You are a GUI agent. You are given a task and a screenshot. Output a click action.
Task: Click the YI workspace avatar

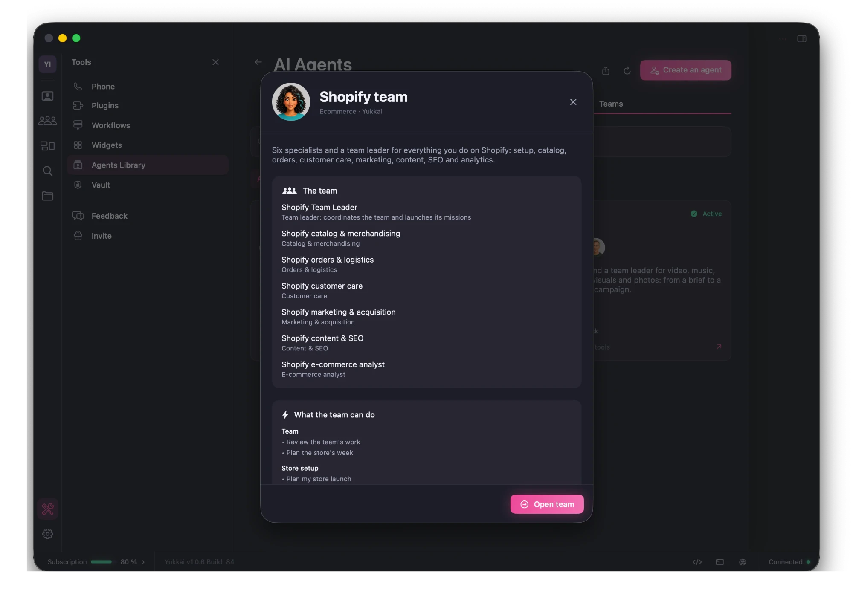[x=47, y=64]
